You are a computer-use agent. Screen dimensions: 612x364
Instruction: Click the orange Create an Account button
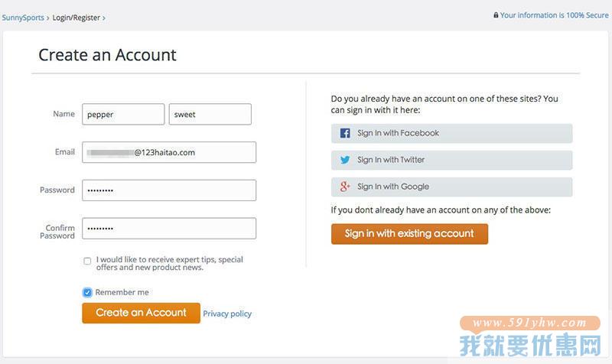[141, 313]
